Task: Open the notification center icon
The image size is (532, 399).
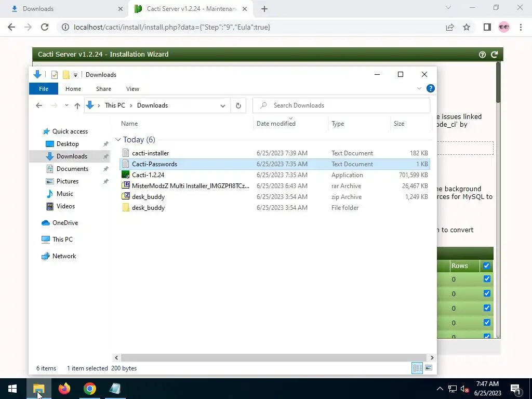Action: tap(516, 389)
